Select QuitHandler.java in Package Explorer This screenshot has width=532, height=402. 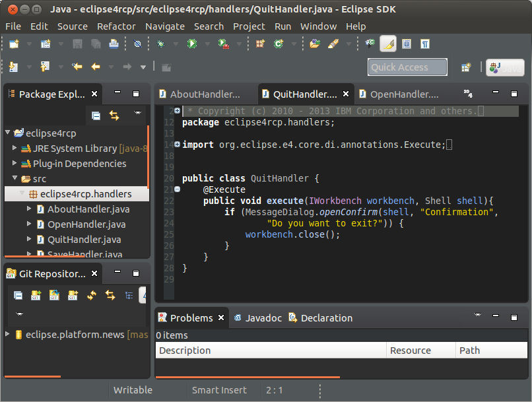[84, 240]
